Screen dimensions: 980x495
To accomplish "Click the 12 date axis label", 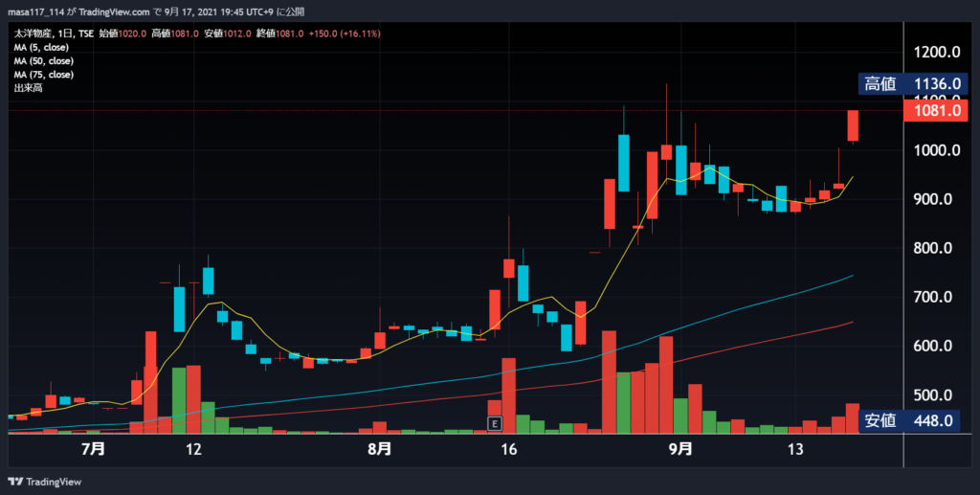I will (193, 449).
